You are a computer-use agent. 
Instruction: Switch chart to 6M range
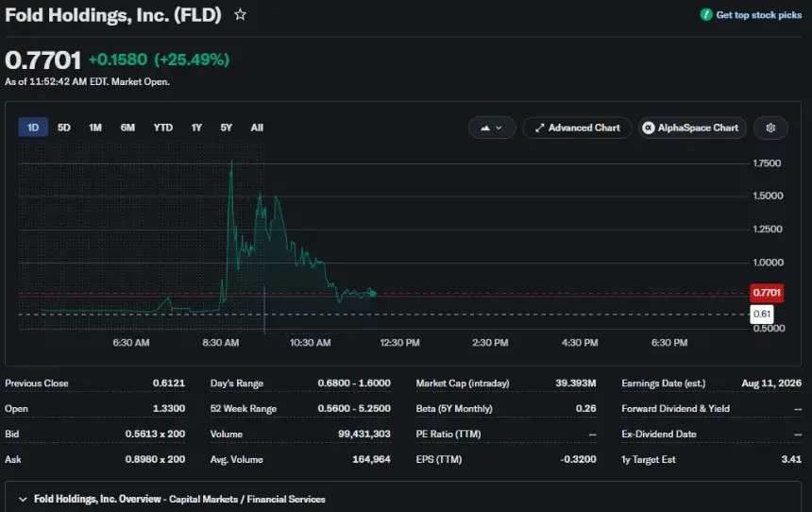[x=127, y=128]
